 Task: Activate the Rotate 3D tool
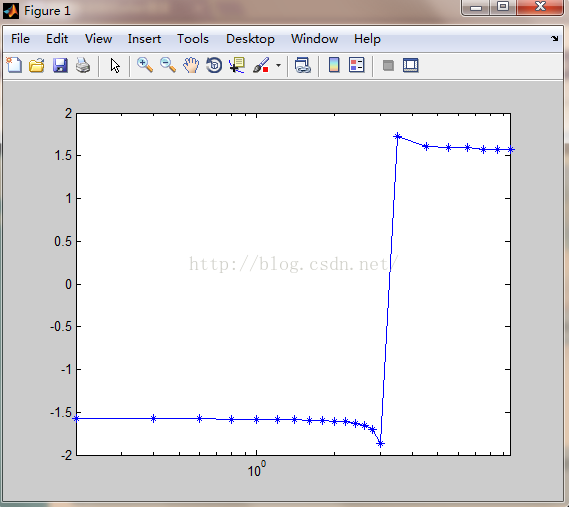pos(214,65)
